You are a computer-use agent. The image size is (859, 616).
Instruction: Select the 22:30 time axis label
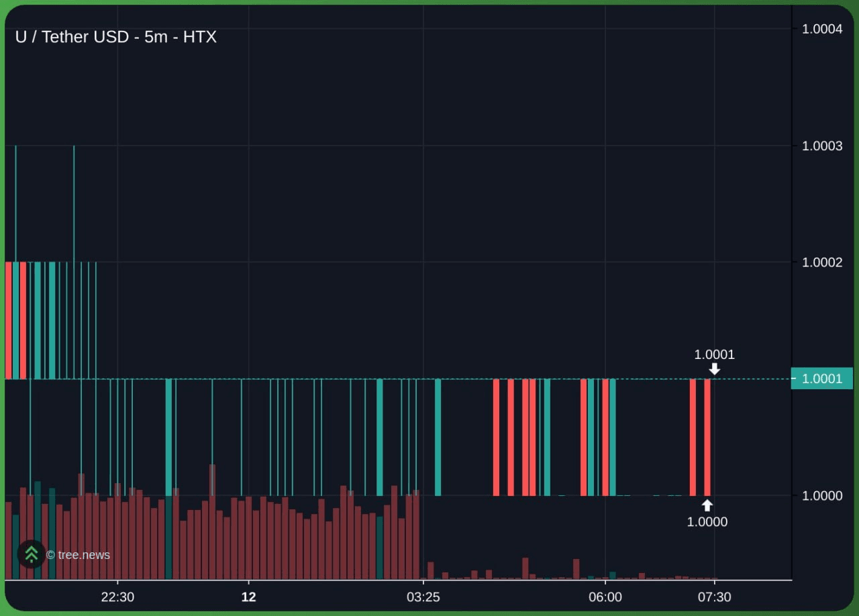[x=117, y=597]
